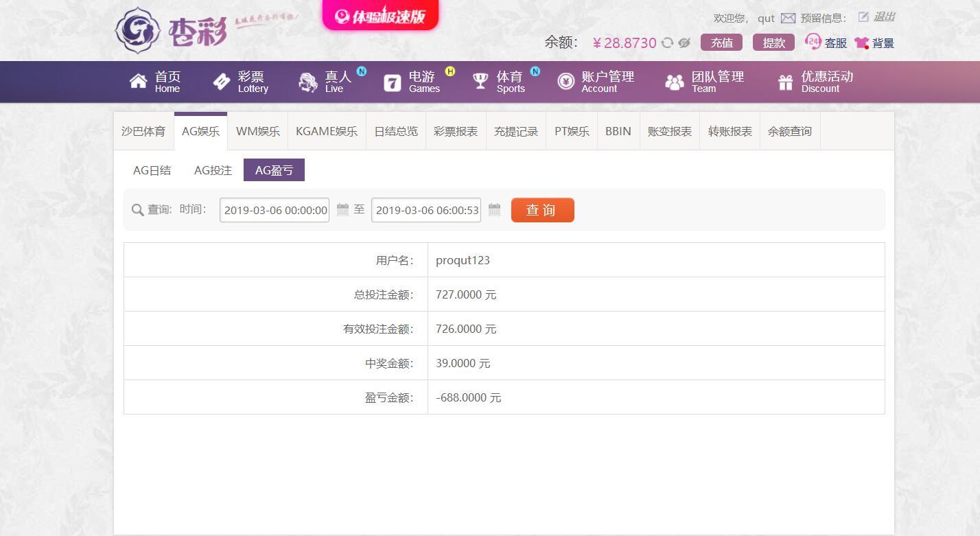This screenshot has width=980, height=536.
Task: Click the 充值 recharge button
Action: click(x=721, y=43)
